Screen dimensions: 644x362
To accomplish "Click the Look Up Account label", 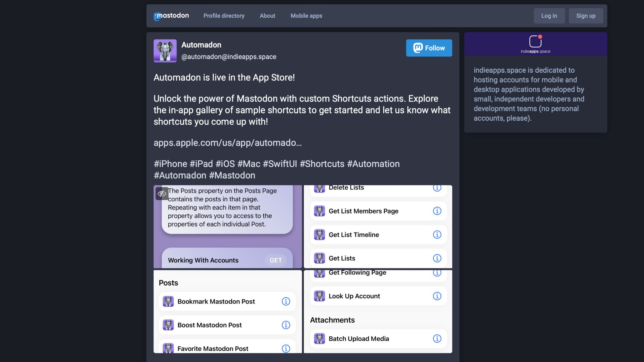I will pyautogui.click(x=354, y=296).
